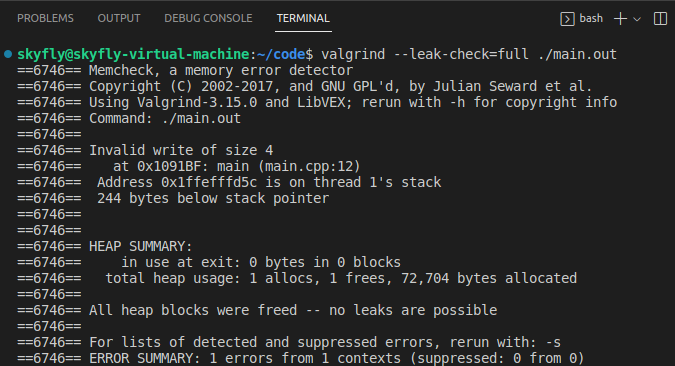This screenshot has width=675, height=366.
Task: Select the DEBUG CONSOLE tab
Action: 208,18
